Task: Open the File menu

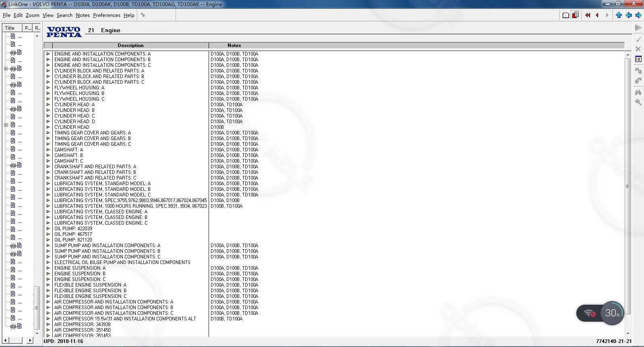Action: coord(6,15)
